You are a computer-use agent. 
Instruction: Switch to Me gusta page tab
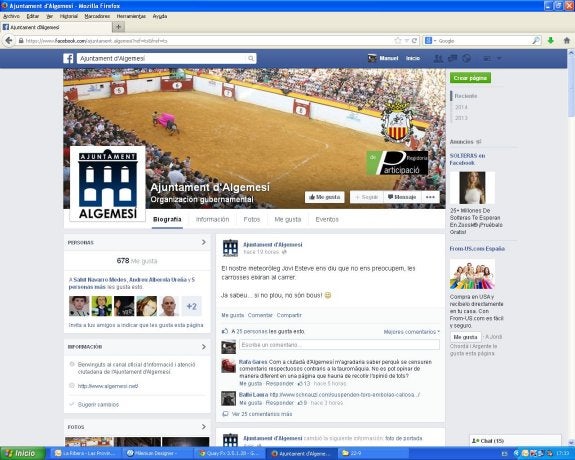[x=288, y=219]
